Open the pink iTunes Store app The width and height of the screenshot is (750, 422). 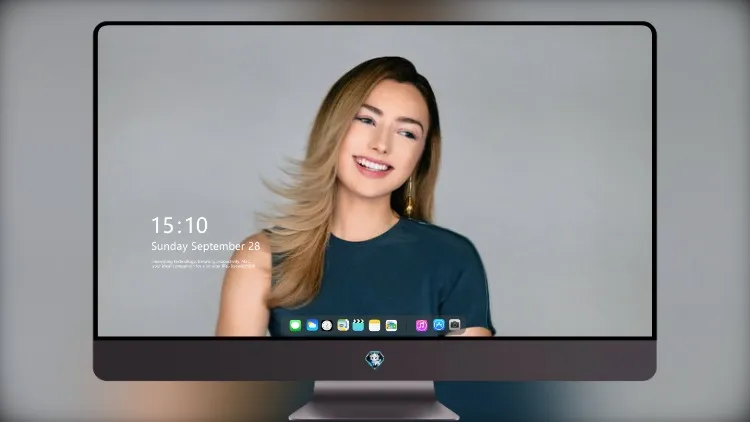(x=421, y=325)
